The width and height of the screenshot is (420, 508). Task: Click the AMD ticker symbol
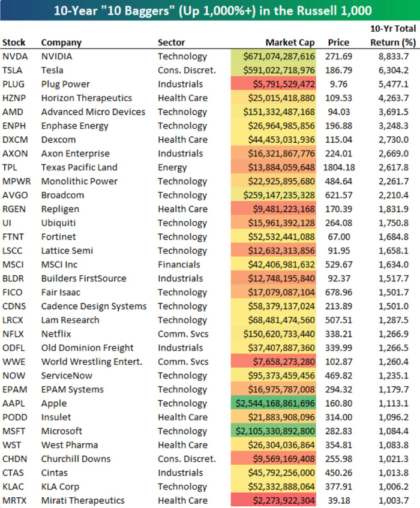pos(13,112)
